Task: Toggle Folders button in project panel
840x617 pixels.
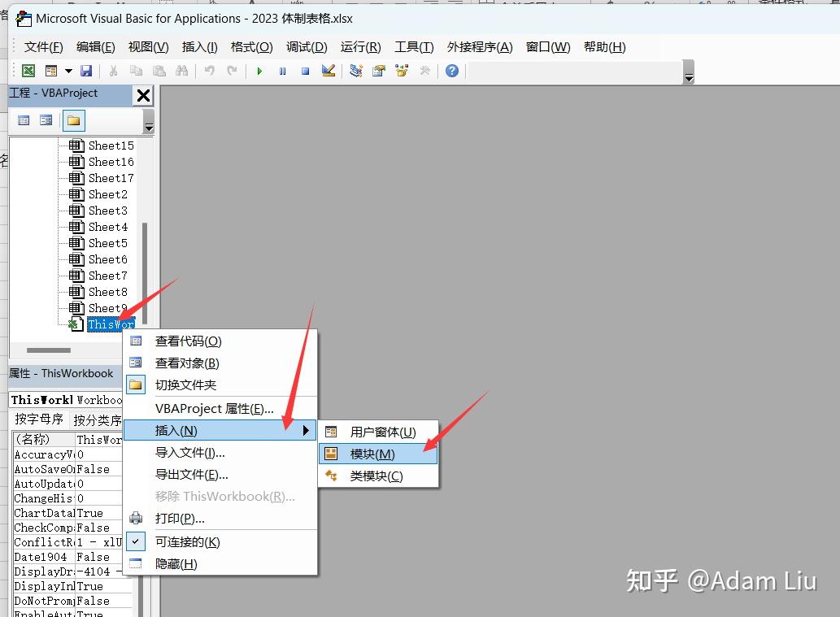Action: 74,120
